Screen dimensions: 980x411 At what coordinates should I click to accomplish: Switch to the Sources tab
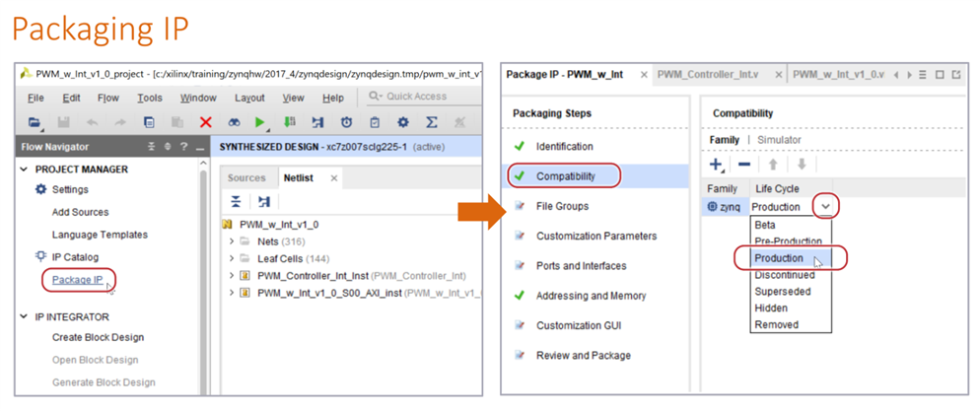click(246, 177)
